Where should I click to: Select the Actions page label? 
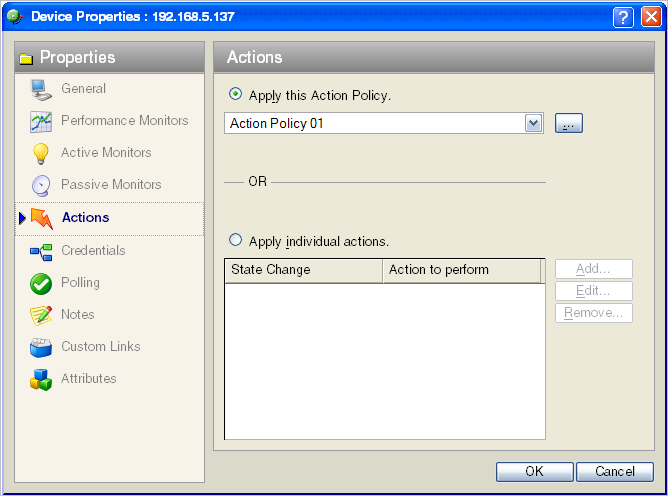tap(85, 218)
